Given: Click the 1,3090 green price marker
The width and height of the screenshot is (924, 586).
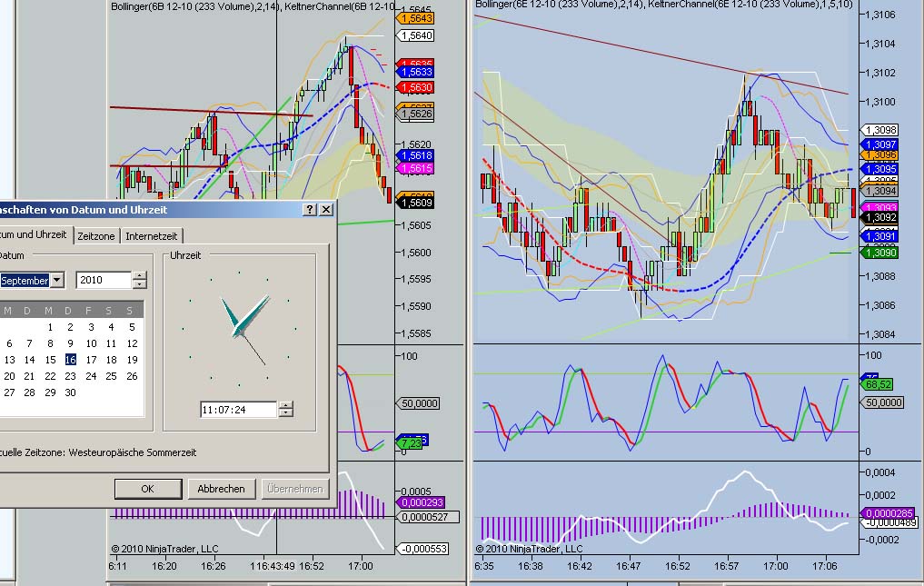Looking at the screenshot, I should 880,253.
